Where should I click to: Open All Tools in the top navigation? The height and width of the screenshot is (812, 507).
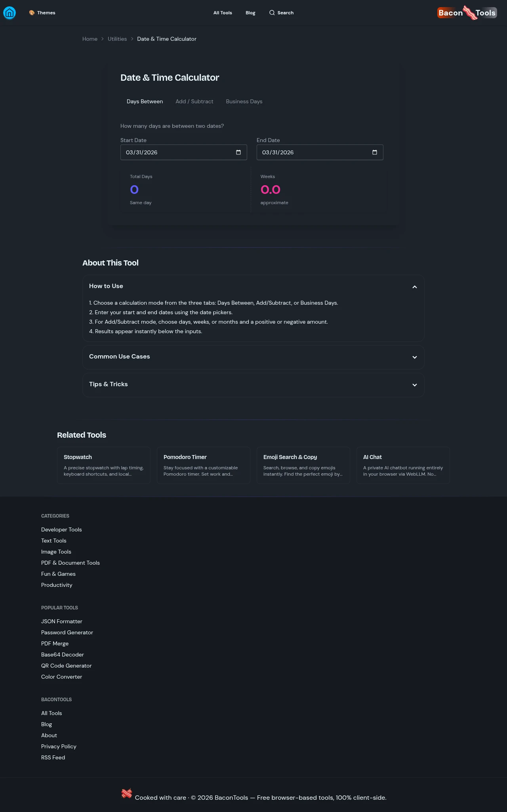(223, 13)
